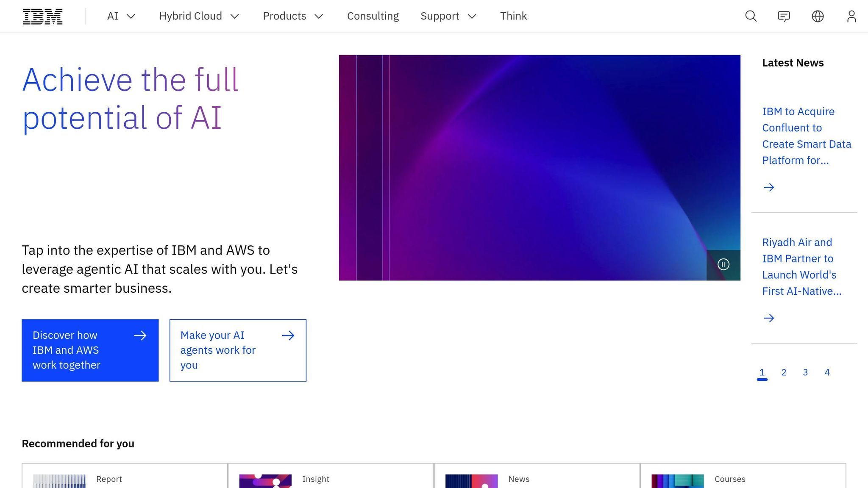Image resolution: width=868 pixels, height=488 pixels.
Task: Select news page 1
Action: coord(762,373)
